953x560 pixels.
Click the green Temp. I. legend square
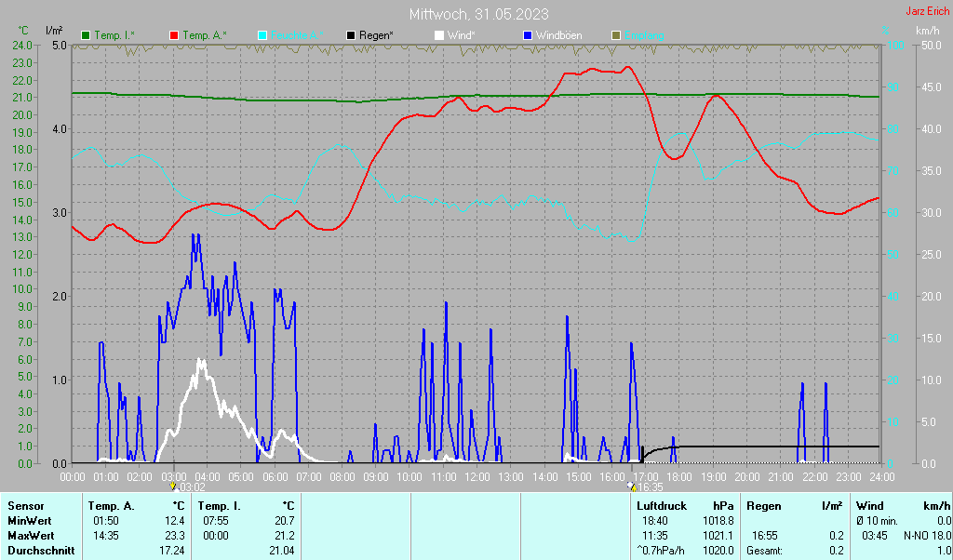(87, 35)
